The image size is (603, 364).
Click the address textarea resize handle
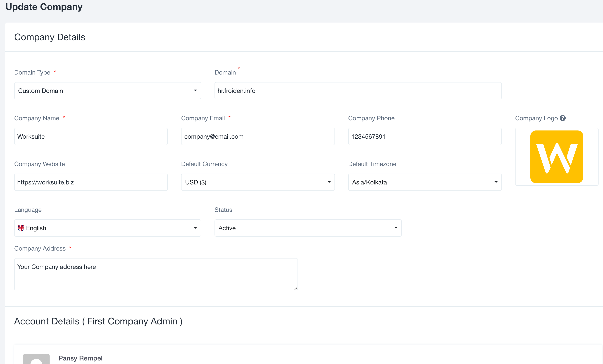295,288
